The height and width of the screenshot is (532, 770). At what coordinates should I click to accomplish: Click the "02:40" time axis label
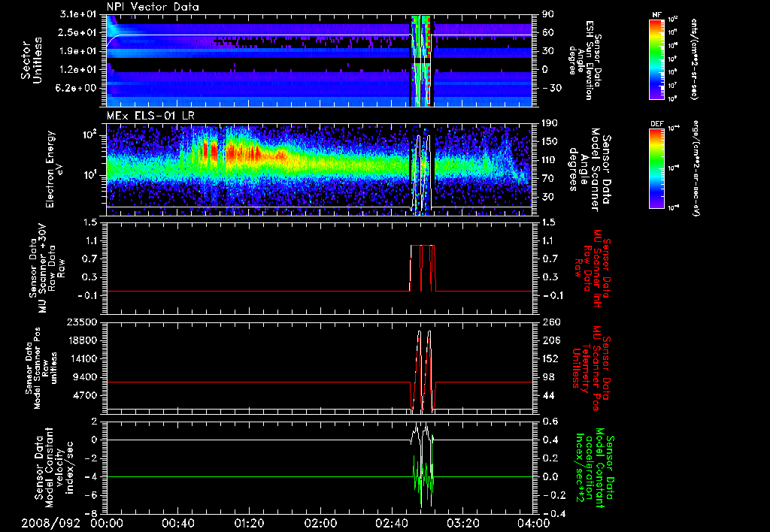pos(391,523)
